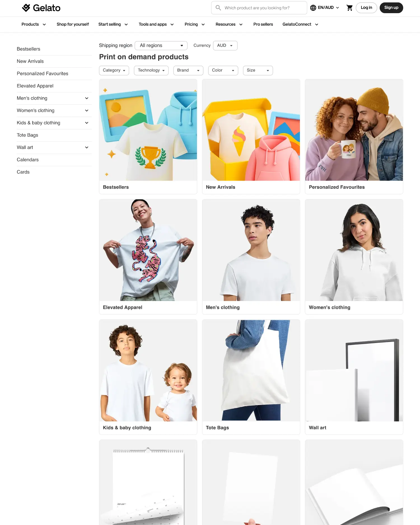Expand Wall art sidebar chevron
The width and height of the screenshot is (420, 525).
point(87,148)
